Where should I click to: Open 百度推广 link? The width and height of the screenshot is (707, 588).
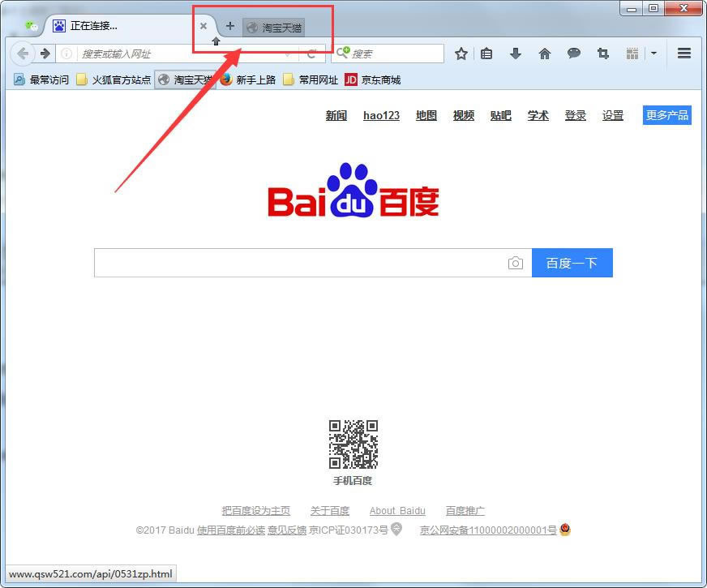point(465,511)
